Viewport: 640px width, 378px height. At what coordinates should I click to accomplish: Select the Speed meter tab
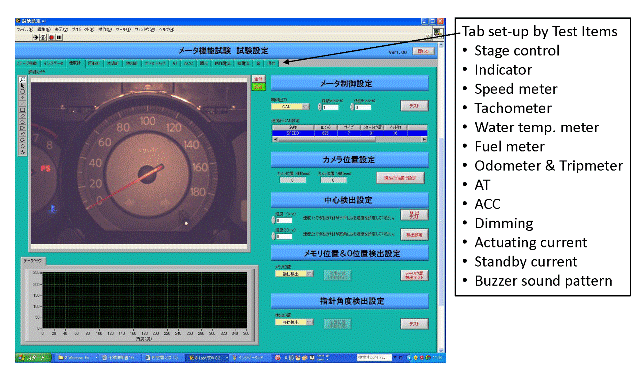click(76, 63)
